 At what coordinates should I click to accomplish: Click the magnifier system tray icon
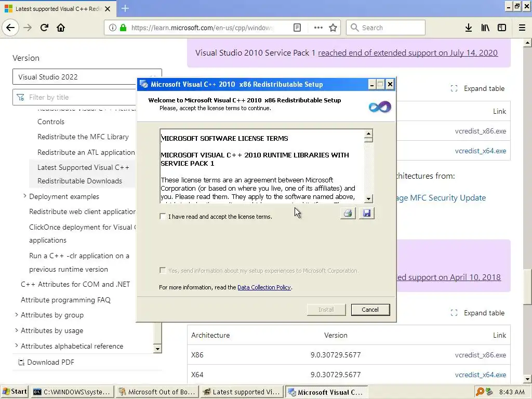pos(480,392)
